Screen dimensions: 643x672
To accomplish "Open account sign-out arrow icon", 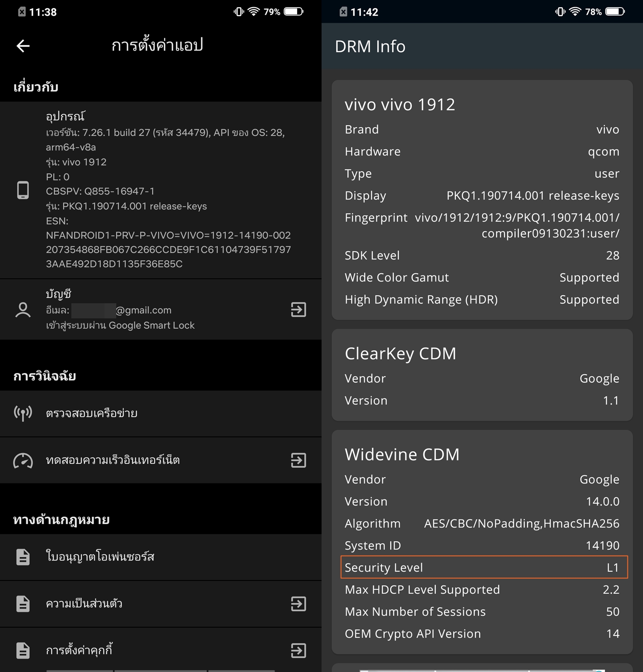I will [x=298, y=310].
